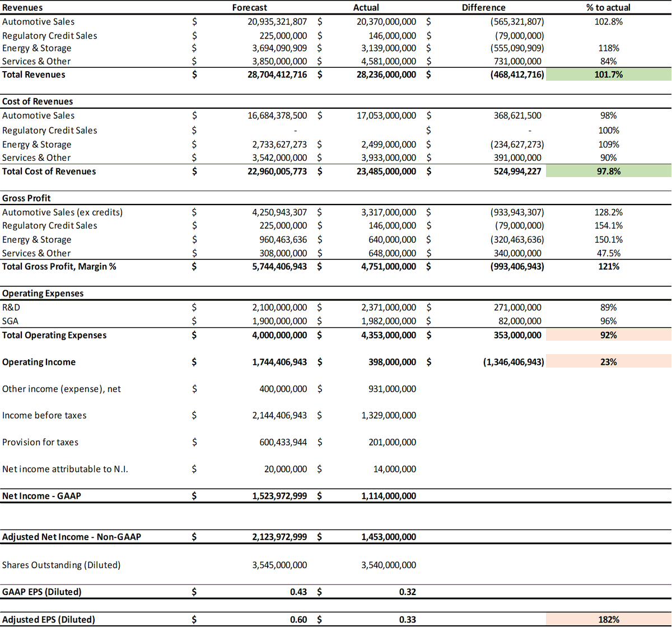Click Automotive Sales (ex credits) label
This screenshot has width=672, height=627.
pos(62,212)
